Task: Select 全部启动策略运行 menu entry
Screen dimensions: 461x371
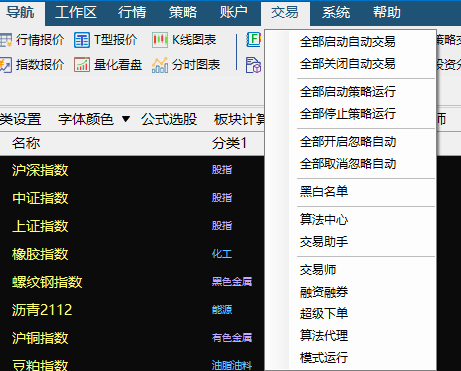Action: pos(347,92)
